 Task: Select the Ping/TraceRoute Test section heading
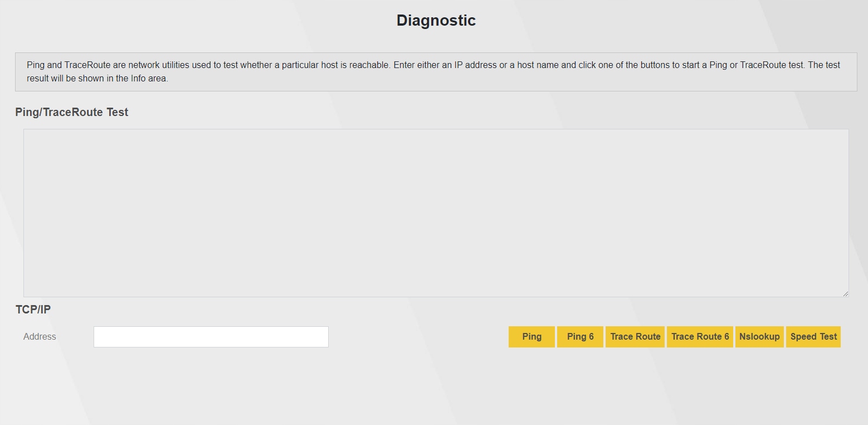coord(72,112)
